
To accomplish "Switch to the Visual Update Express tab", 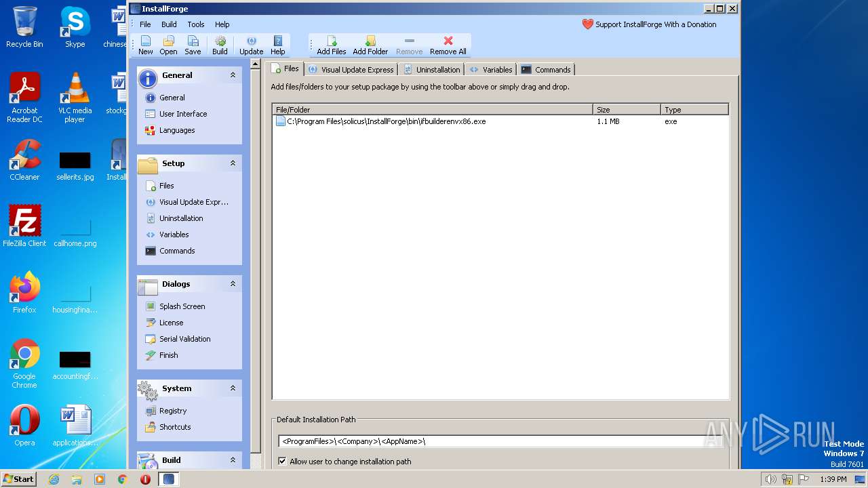I will (x=351, y=69).
